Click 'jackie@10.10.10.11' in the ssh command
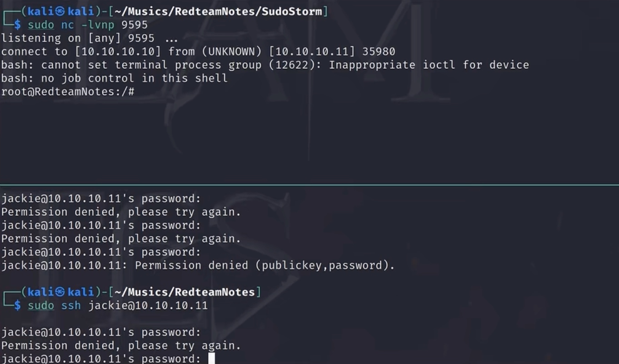Image resolution: width=619 pixels, height=364 pixels. click(148, 305)
